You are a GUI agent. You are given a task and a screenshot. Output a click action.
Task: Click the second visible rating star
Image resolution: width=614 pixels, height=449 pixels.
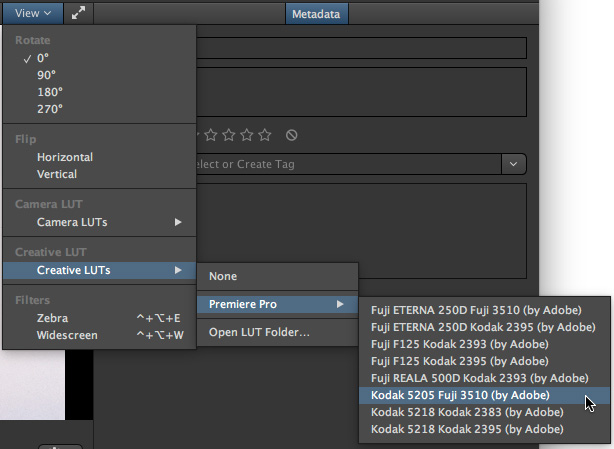pos(229,135)
